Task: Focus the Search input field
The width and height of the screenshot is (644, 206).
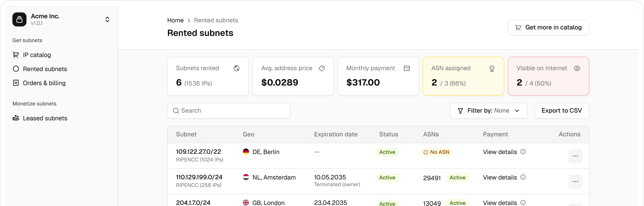Action: (x=229, y=111)
